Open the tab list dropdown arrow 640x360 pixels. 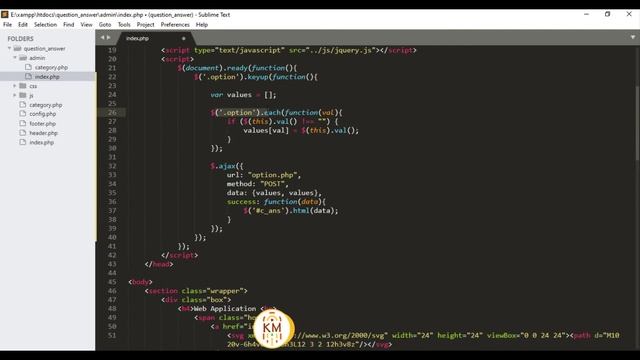(633, 37)
